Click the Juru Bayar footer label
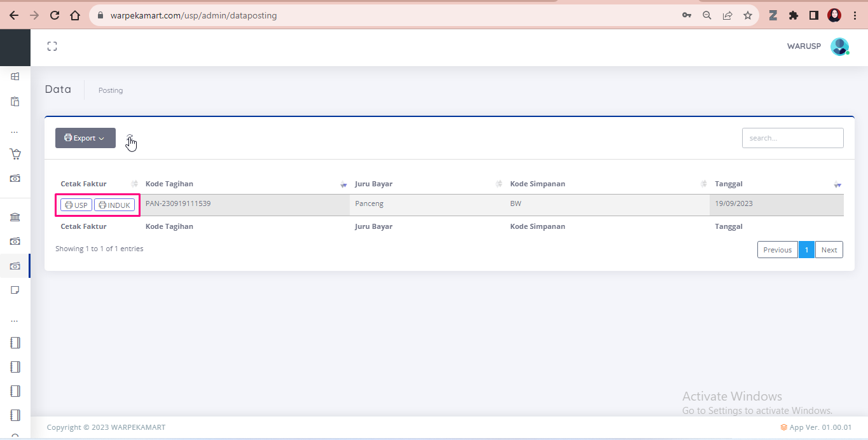Image resolution: width=868 pixels, height=440 pixels. click(374, 226)
